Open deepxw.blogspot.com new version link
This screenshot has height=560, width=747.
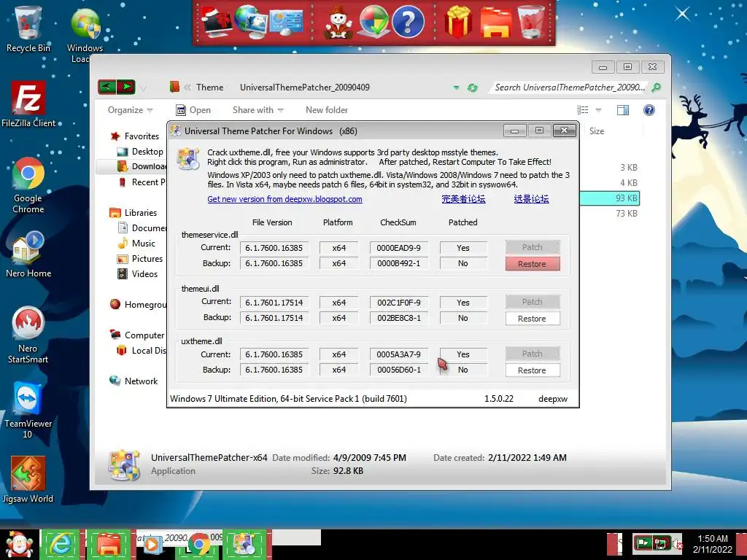(x=285, y=199)
